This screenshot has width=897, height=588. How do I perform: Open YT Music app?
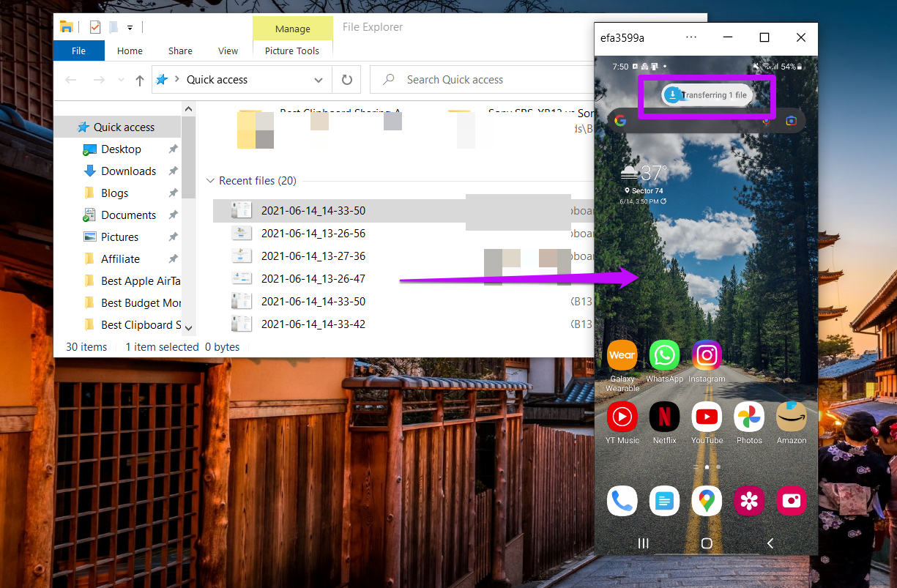(622, 417)
